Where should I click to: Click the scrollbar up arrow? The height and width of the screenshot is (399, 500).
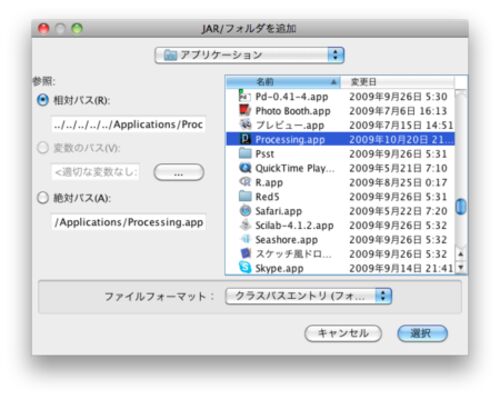tap(461, 254)
